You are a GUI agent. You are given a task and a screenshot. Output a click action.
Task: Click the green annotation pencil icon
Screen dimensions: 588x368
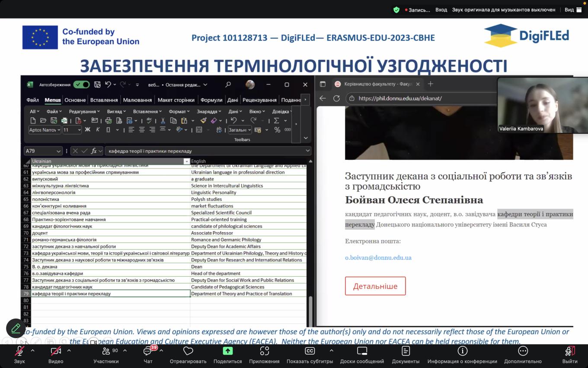16,328
